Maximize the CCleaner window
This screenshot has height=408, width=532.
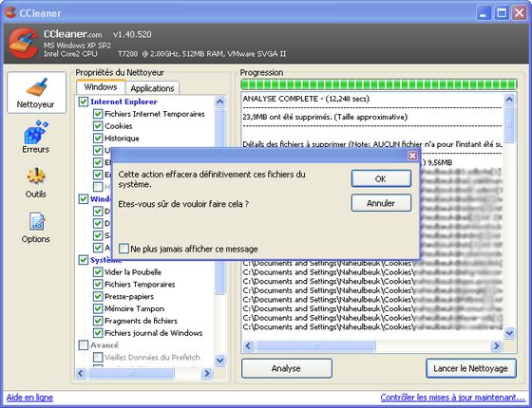tap(502, 13)
